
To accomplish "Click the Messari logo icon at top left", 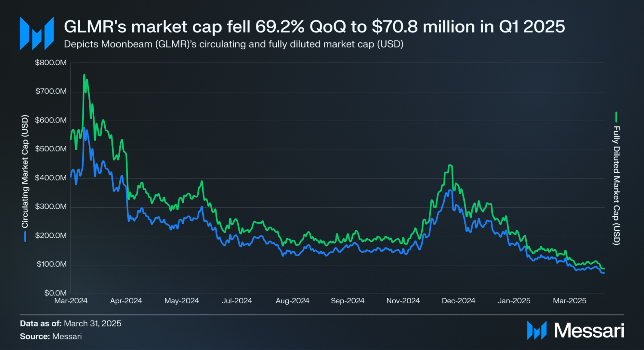I will click(x=37, y=33).
